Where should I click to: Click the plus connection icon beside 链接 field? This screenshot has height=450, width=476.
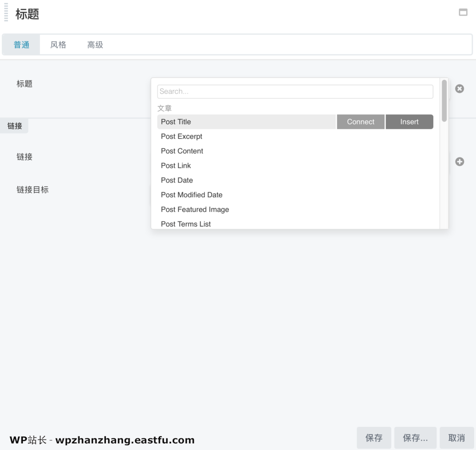point(459,162)
